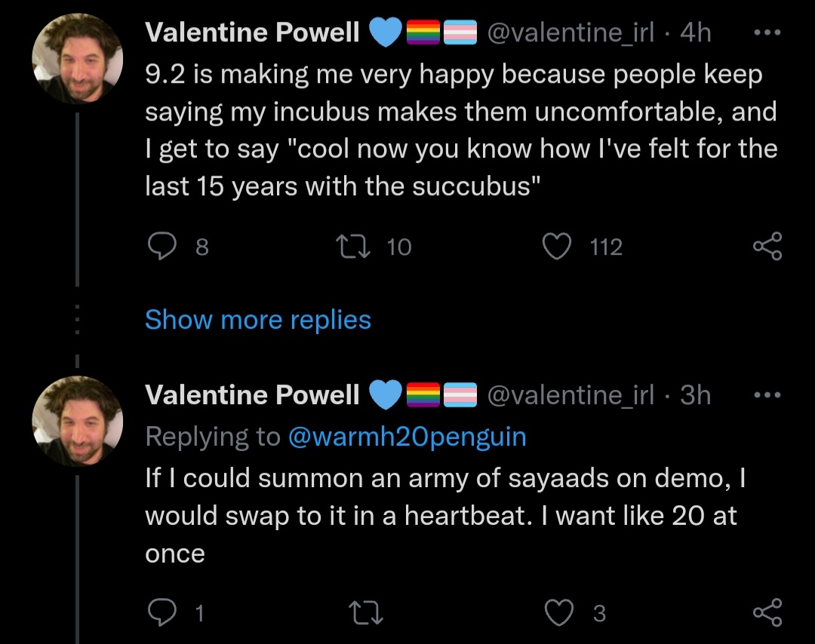Click the lower Valentine Powell avatar
The image size is (815, 644).
78,422
